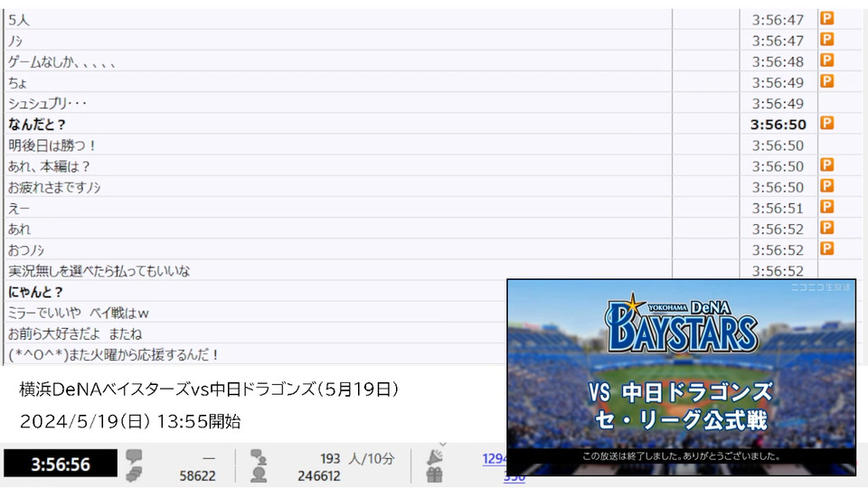Click the 193 人/10分 viewer rate
The width and height of the screenshot is (868, 488).
tap(357, 459)
